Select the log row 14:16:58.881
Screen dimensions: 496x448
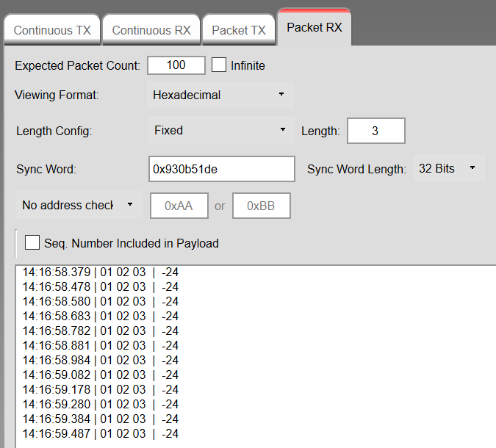pos(101,346)
